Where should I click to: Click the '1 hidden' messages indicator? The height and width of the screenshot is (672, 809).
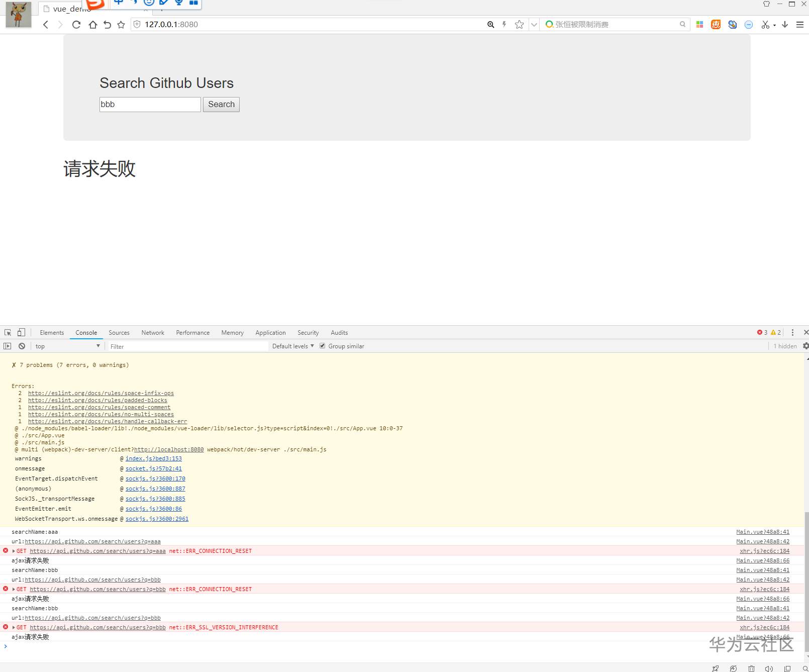785,346
